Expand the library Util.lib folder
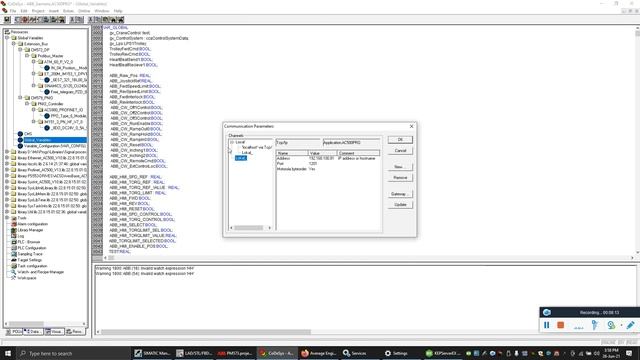The height and width of the screenshot is (360, 640). point(7,212)
